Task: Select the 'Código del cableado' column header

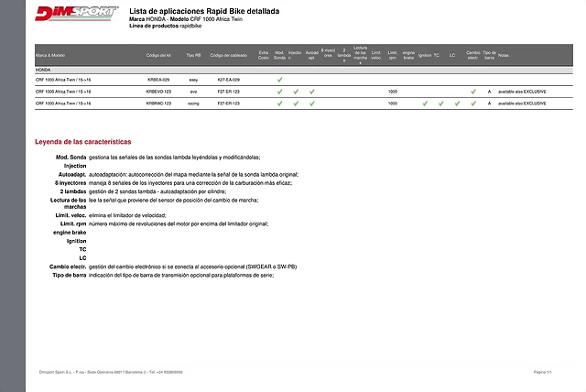Action: pyautogui.click(x=228, y=55)
